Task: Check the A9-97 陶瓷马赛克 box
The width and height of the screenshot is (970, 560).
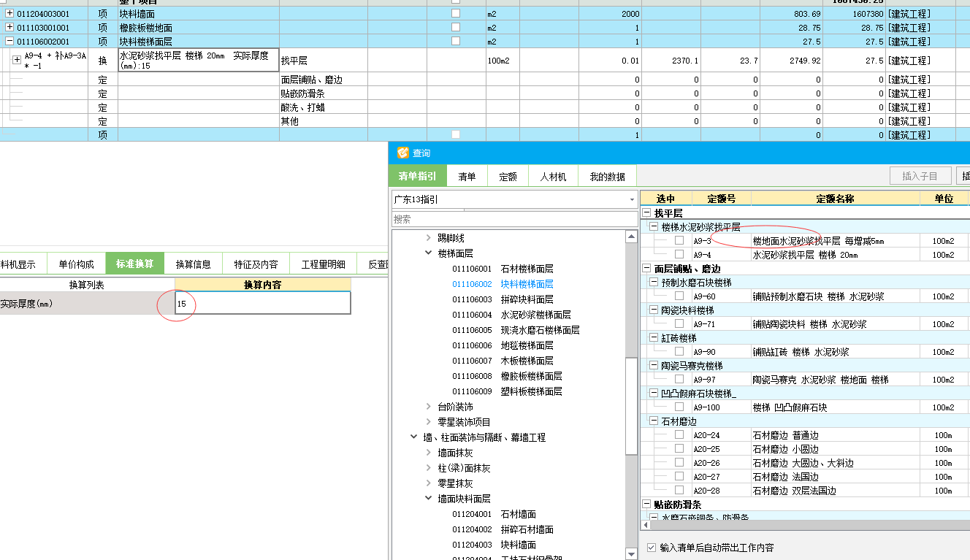Action: (679, 380)
